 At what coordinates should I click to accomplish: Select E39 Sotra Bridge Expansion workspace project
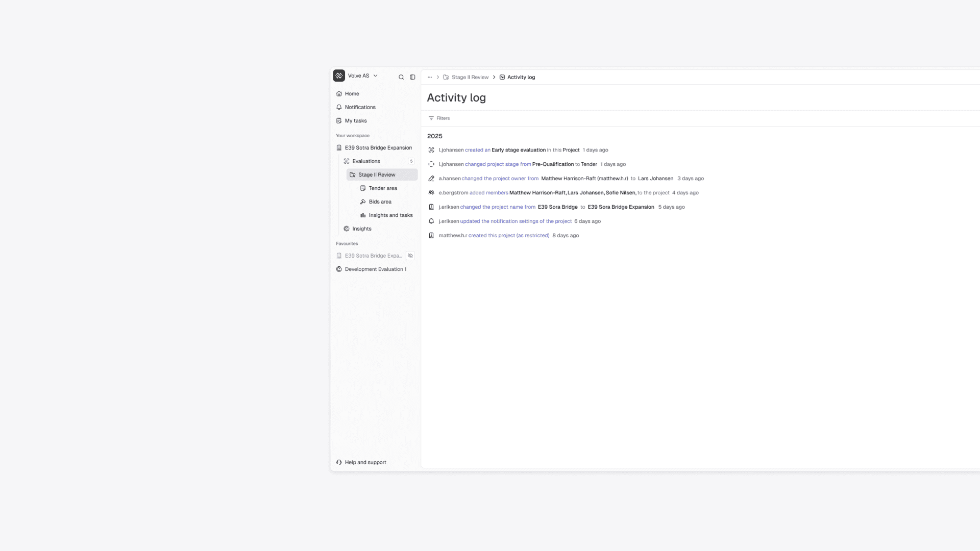click(x=378, y=148)
